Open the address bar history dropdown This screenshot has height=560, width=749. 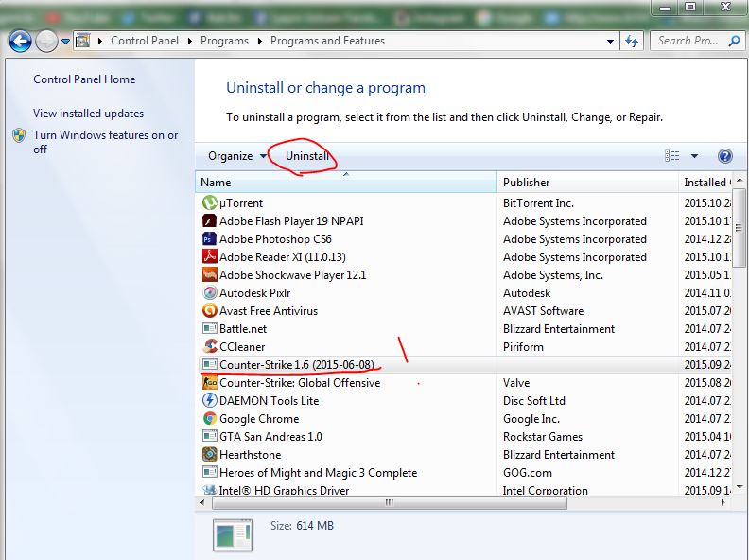[x=610, y=41]
